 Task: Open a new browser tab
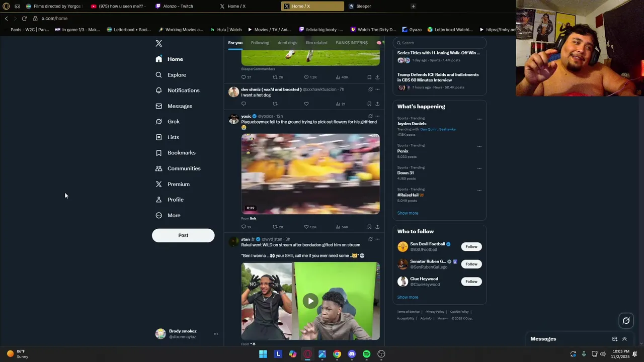click(x=413, y=6)
